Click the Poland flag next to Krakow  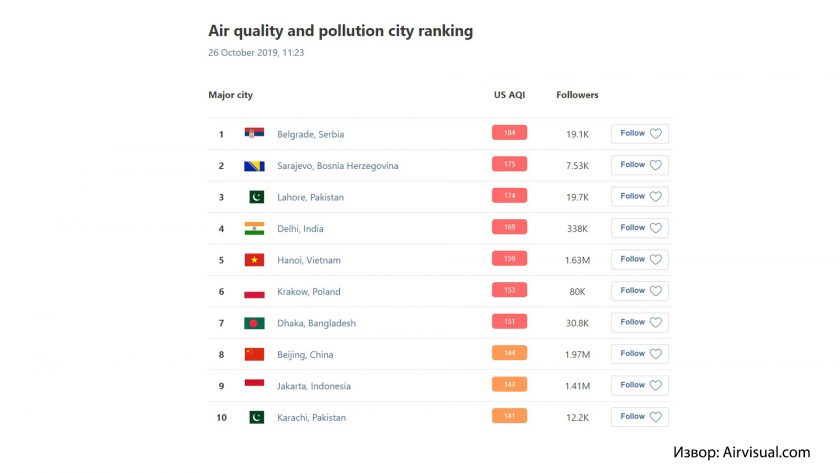254,292
